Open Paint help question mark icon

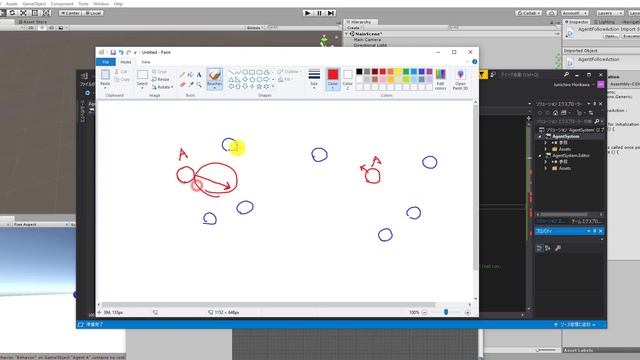point(474,62)
